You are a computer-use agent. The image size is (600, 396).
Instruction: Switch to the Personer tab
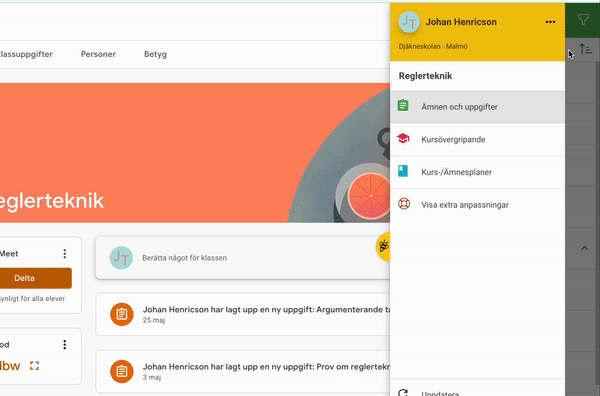[98, 54]
